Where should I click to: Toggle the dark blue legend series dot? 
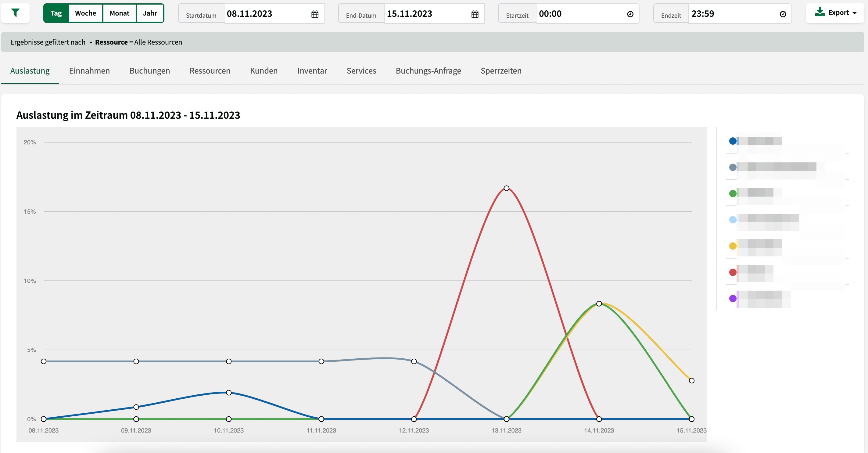click(733, 141)
